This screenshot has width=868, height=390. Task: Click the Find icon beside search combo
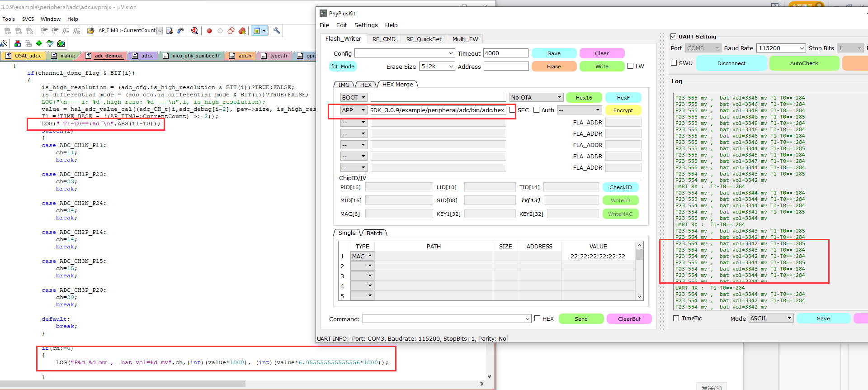[x=170, y=31]
